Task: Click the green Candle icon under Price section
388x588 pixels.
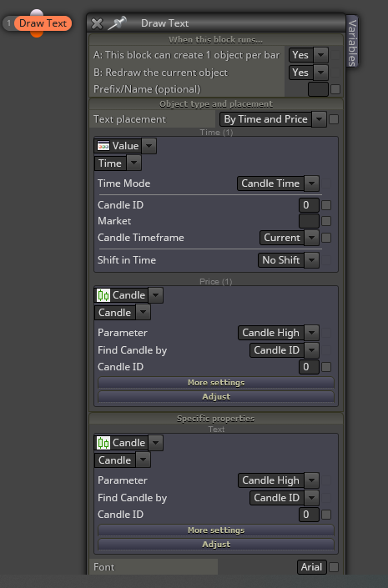Action: pyautogui.click(x=103, y=295)
